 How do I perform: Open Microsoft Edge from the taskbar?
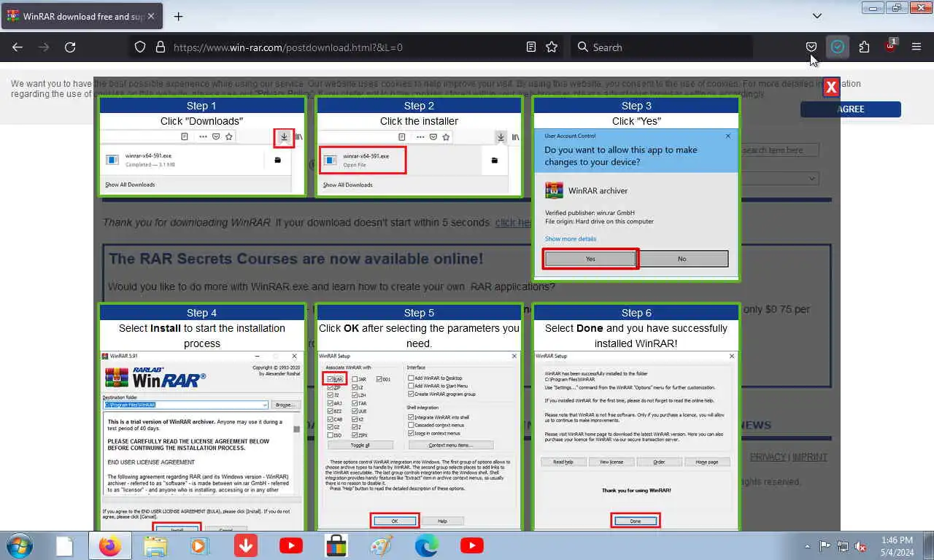point(427,545)
